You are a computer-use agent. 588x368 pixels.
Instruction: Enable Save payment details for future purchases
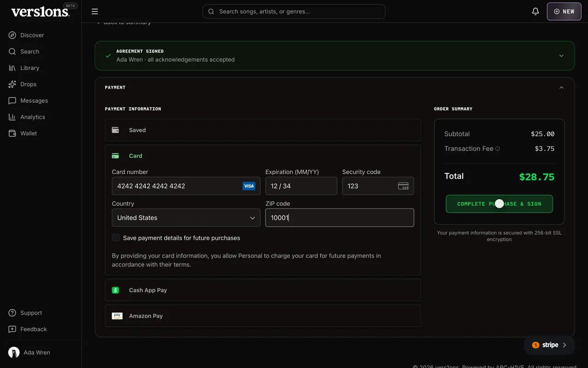116,238
